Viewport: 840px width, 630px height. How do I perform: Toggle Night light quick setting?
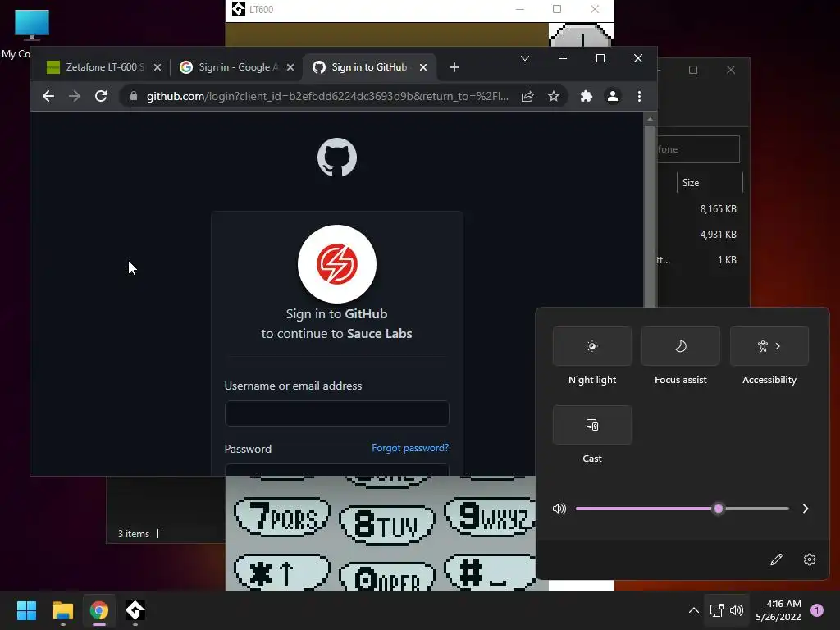click(x=592, y=346)
